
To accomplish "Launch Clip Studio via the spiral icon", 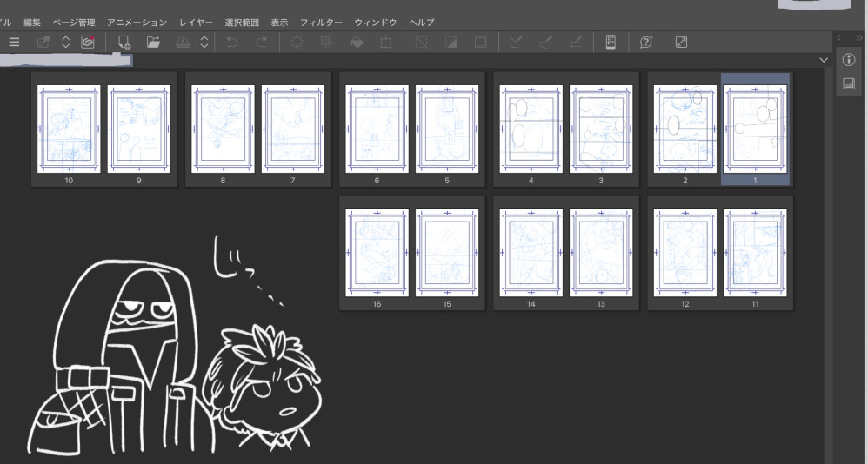I will 87,42.
